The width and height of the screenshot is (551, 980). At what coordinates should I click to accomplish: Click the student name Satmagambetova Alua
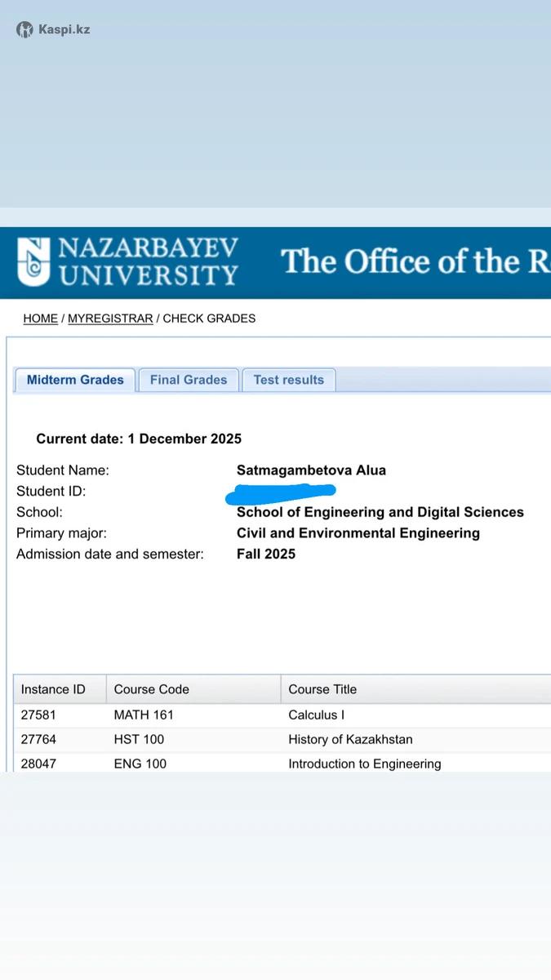[311, 470]
